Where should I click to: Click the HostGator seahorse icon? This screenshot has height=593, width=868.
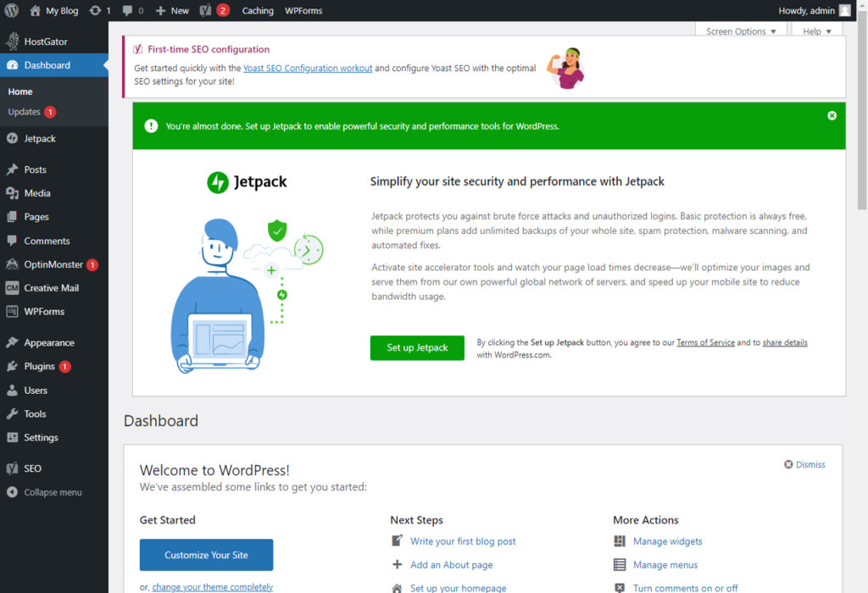tap(12, 42)
